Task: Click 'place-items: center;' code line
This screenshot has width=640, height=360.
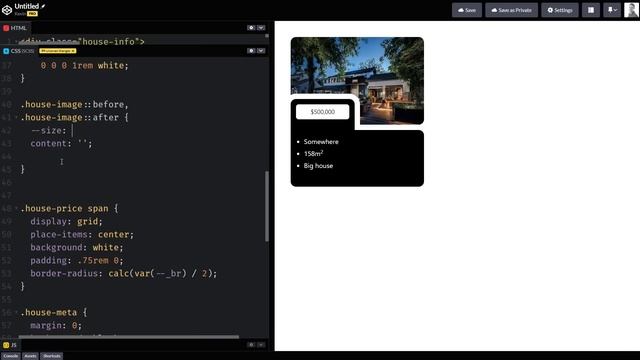Action: coord(82,235)
